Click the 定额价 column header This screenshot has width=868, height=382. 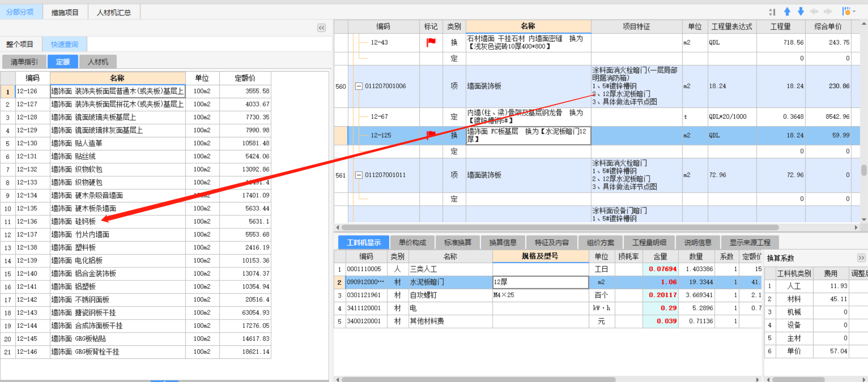(x=245, y=78)
